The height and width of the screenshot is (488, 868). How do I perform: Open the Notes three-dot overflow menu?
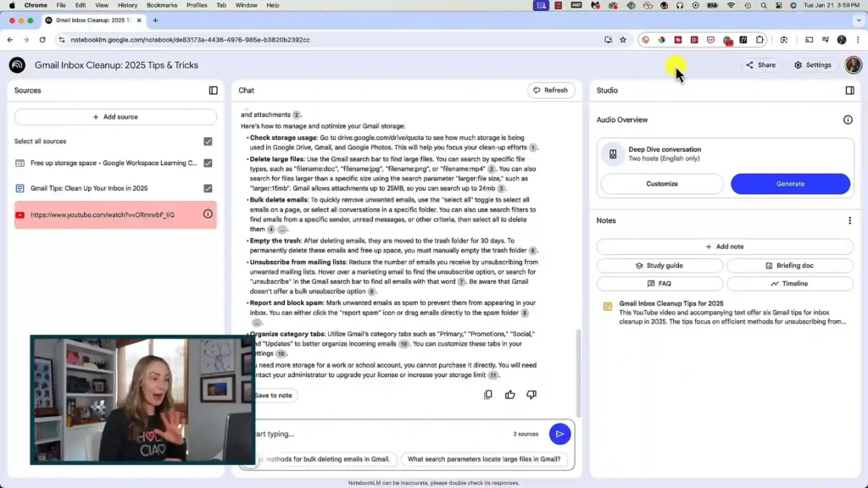pos(849,219)
